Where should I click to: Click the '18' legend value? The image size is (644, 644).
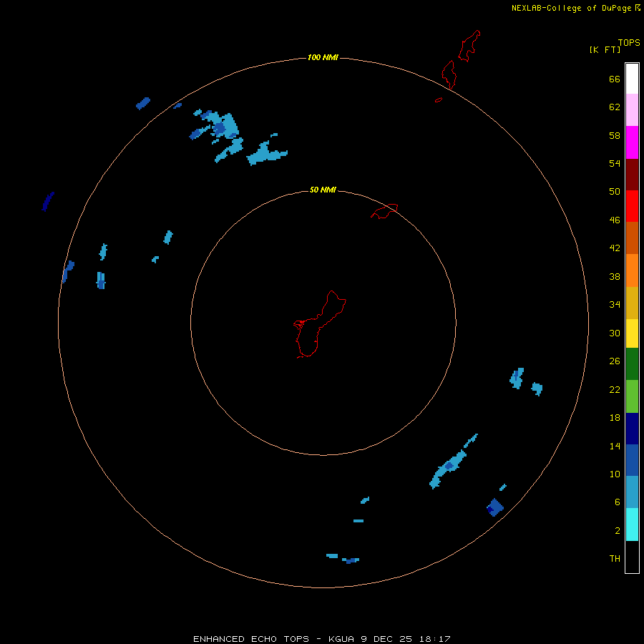(x=615, y=418)
